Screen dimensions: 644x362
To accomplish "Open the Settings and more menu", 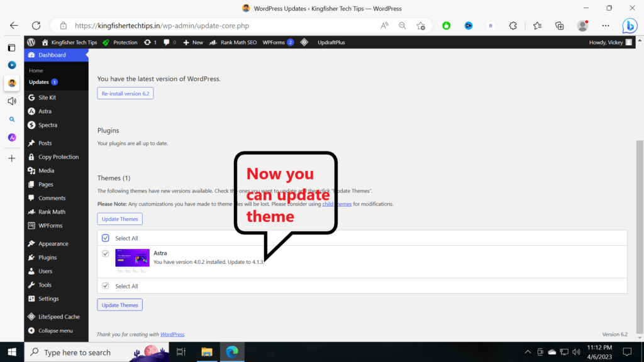I will (606, 25).
